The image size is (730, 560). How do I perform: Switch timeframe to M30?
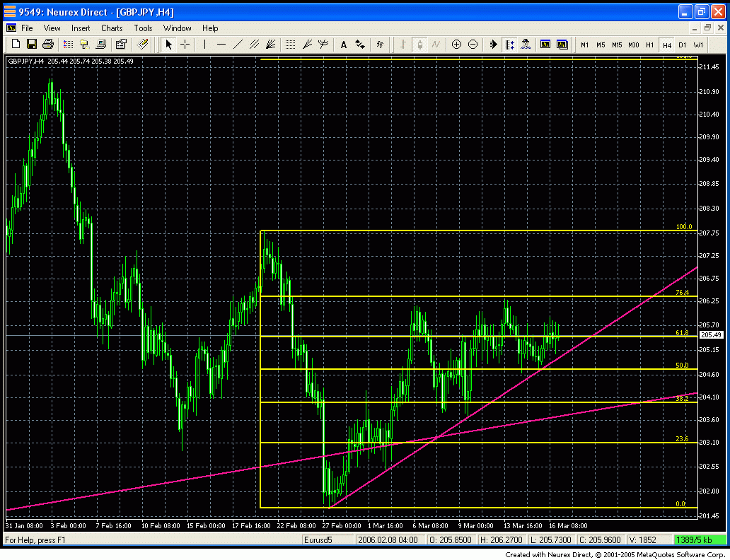tap(634, 45)
